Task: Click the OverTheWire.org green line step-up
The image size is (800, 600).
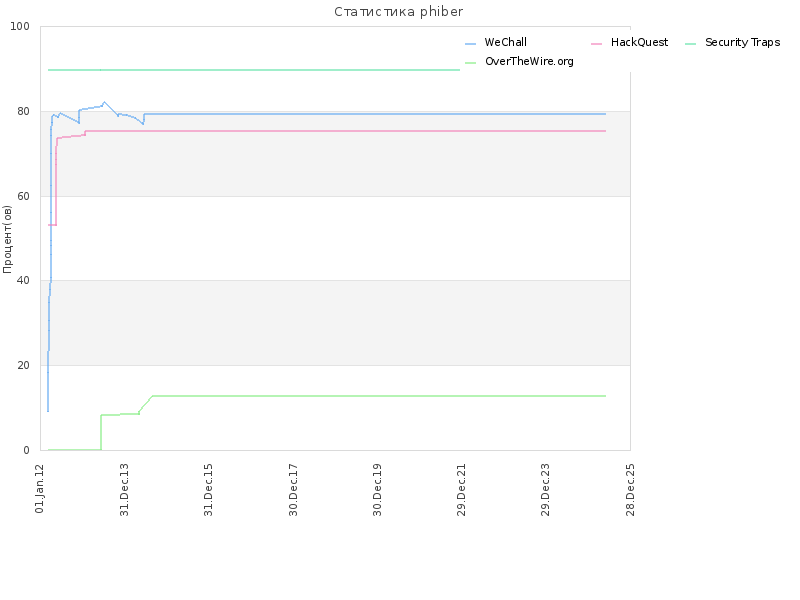Action: pos(101,432)
